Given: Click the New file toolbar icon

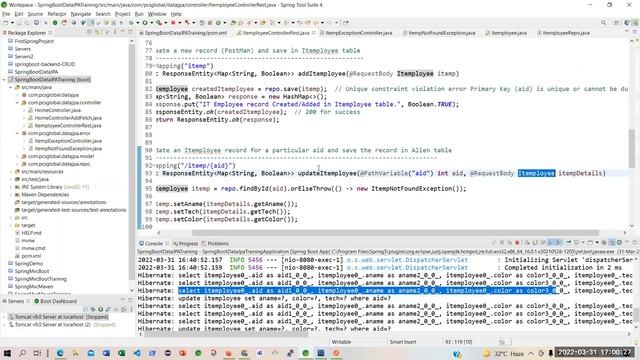Looking at the screenshot, I should coord(6,23).
